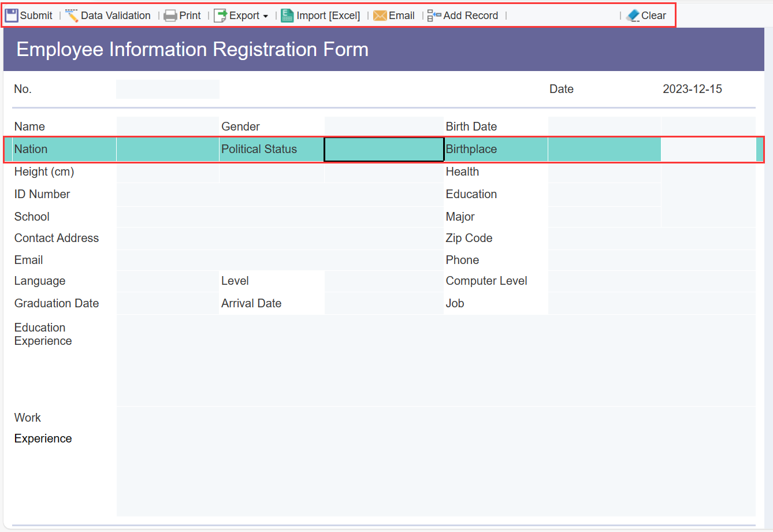This screenshot has width=773, height=532.
Task: Click the Export icon in the toolbar
Action: click(x=221, y=15)
